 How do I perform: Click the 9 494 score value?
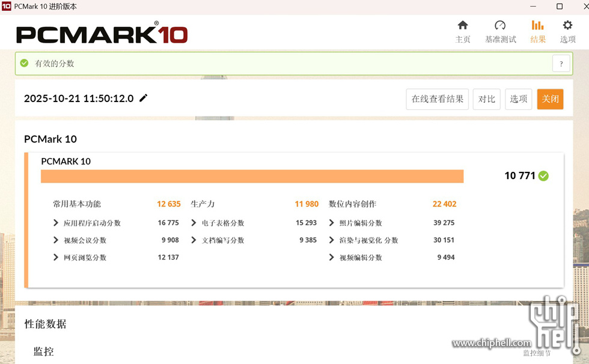(x=446, y=258)
